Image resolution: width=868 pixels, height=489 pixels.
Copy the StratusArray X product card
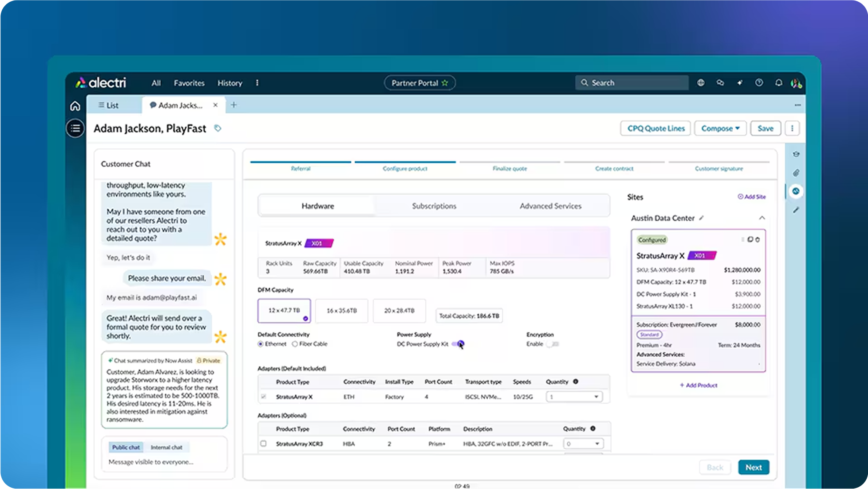750,239
